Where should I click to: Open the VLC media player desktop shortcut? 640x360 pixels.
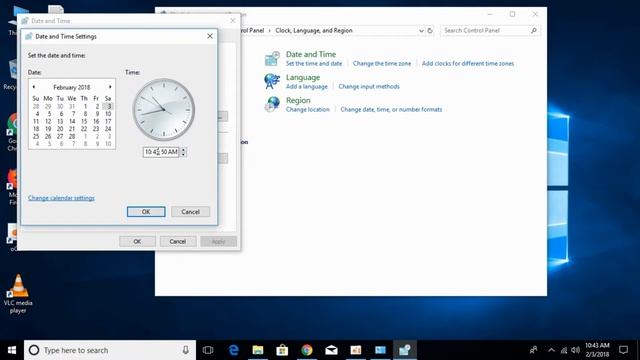[18, 294]
